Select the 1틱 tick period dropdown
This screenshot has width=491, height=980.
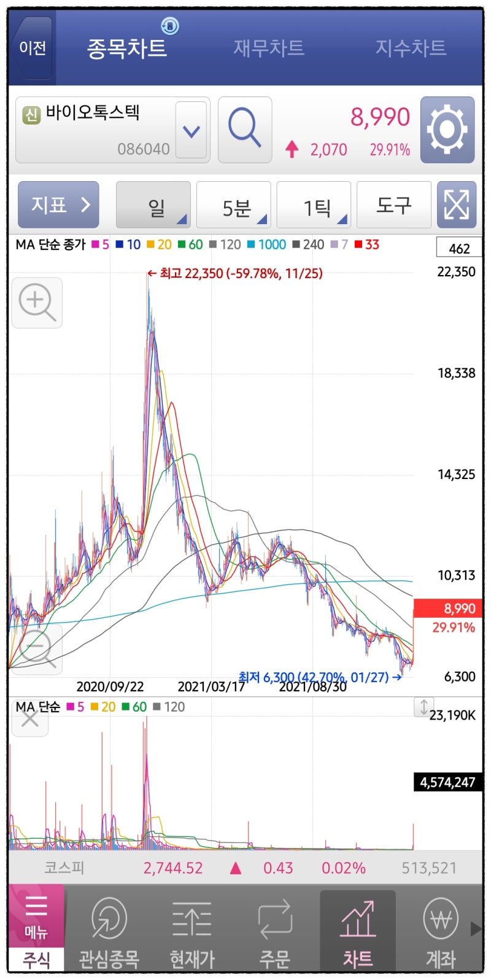(314, 205)
